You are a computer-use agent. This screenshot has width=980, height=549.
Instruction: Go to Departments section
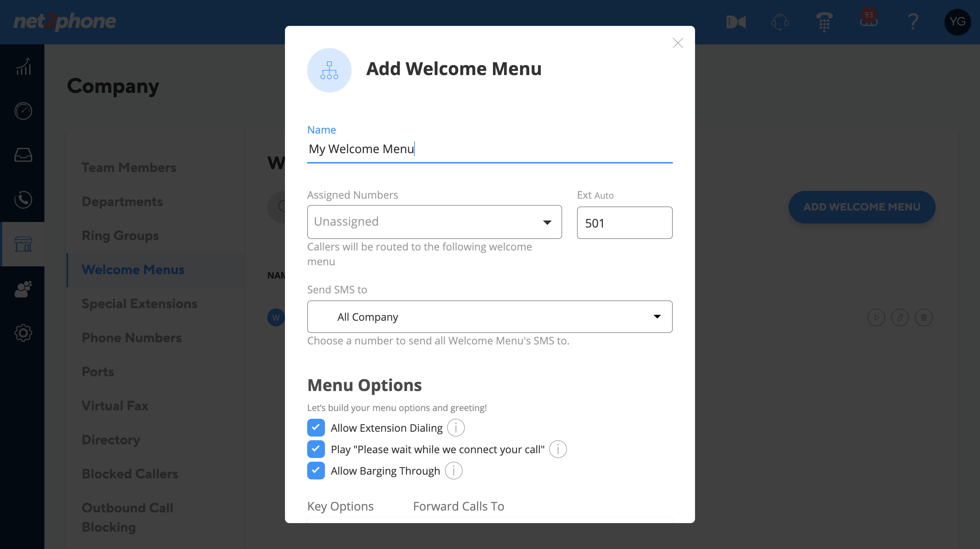pyautogui.click(x=122, y=202)
